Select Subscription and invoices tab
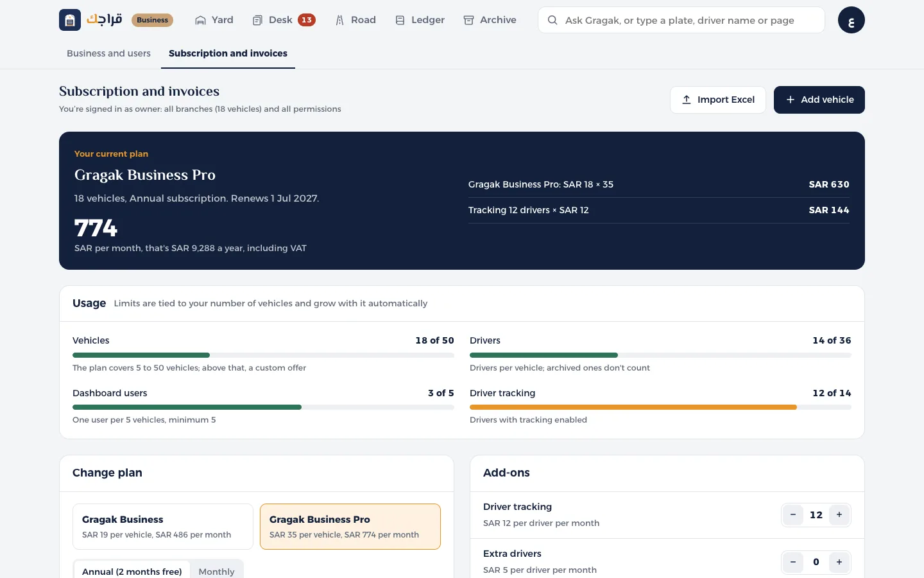Image resolution: width=924 pixels, height=578 pixels. [228, 53]
